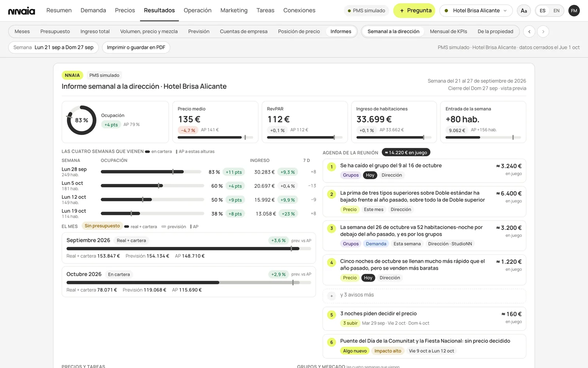The height and width of the screenshot is (368, 588).
Task: Open '3 noches piden decidir el precio'
Action: (x=424, y=319)
